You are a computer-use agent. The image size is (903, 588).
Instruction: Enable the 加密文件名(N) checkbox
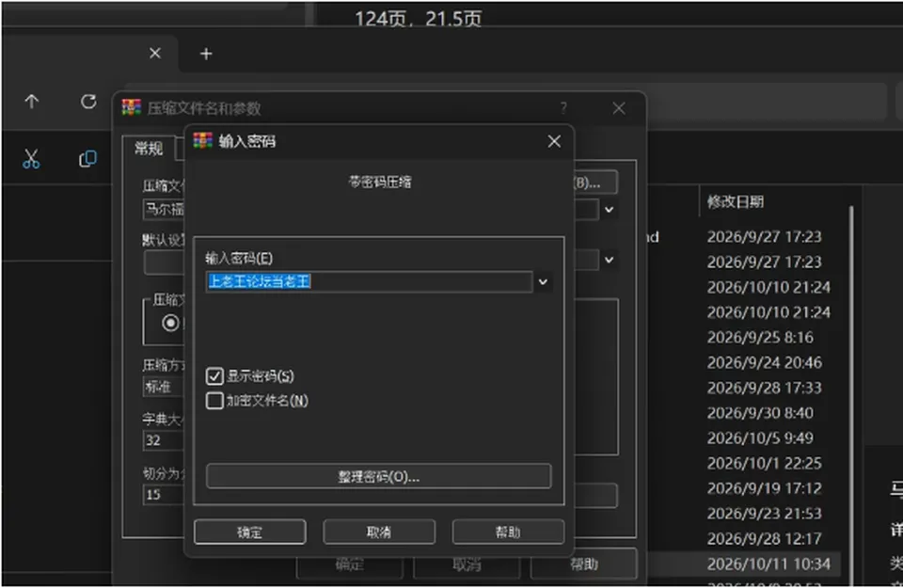pos(214,400)
